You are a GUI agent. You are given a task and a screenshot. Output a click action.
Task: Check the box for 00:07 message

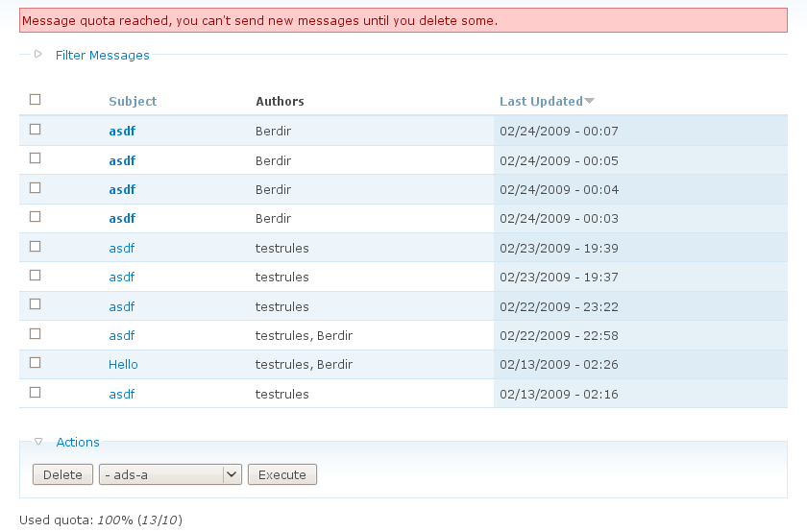(x=36, y=129)
